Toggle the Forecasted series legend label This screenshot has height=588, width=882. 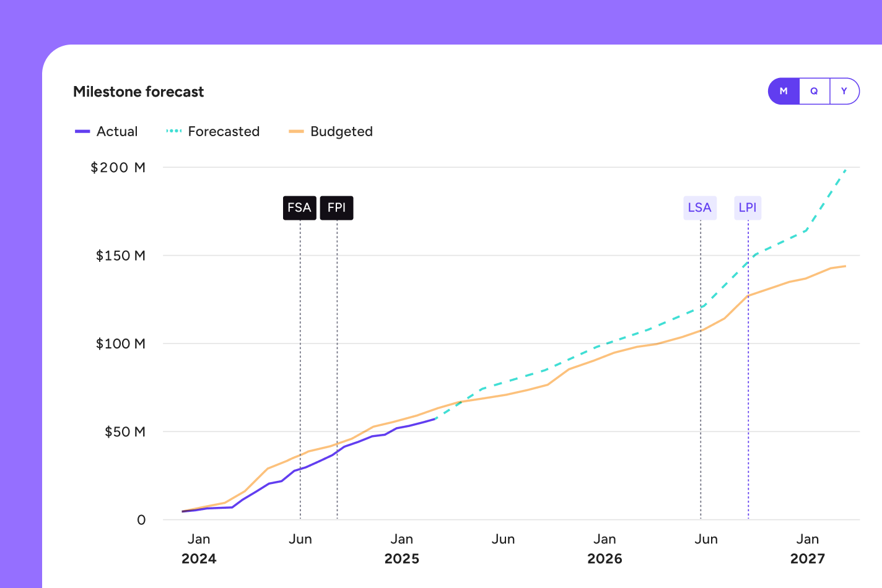(224, 131)
